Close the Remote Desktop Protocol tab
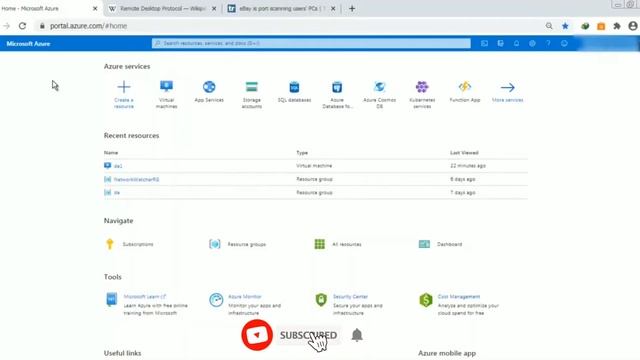Image resolution: width=640 pixels, height=360 pixels. pos(214,8)
